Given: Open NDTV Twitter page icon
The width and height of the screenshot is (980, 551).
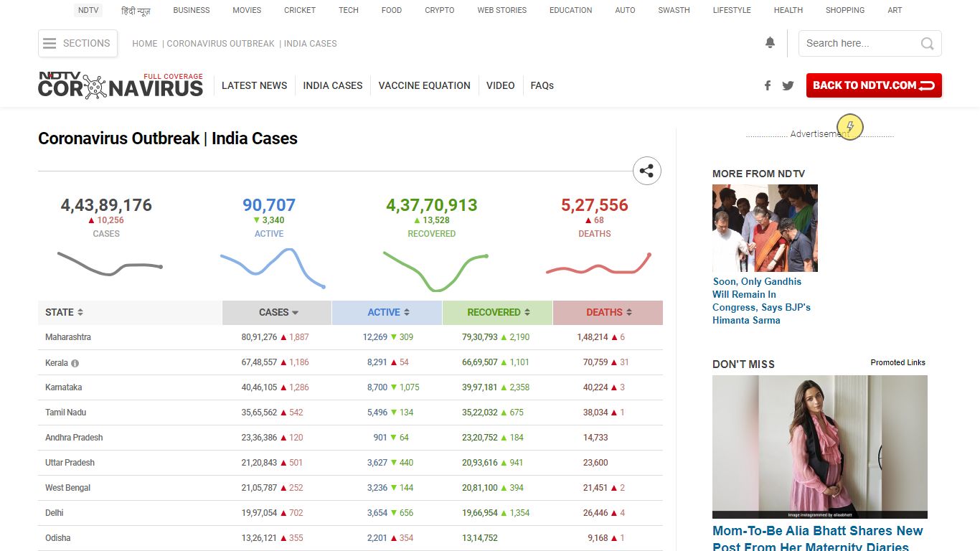Looking at the screenshot, I should pos(788,85).
